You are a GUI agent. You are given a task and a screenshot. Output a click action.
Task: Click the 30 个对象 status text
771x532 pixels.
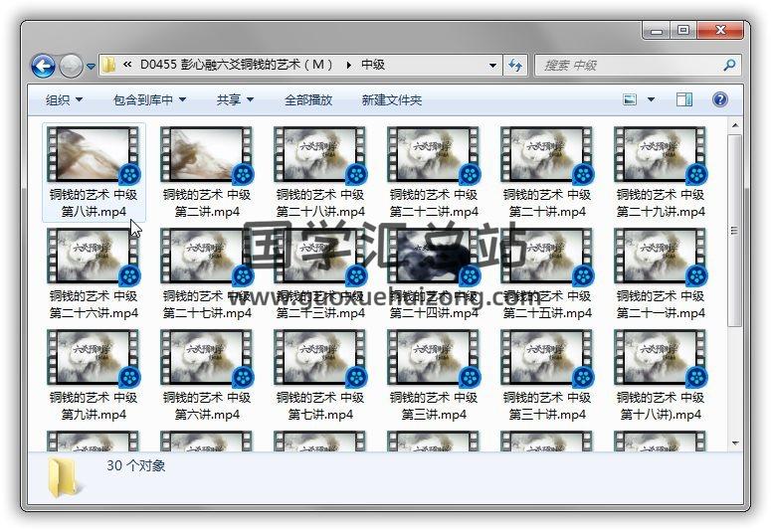tap(135, 465)
